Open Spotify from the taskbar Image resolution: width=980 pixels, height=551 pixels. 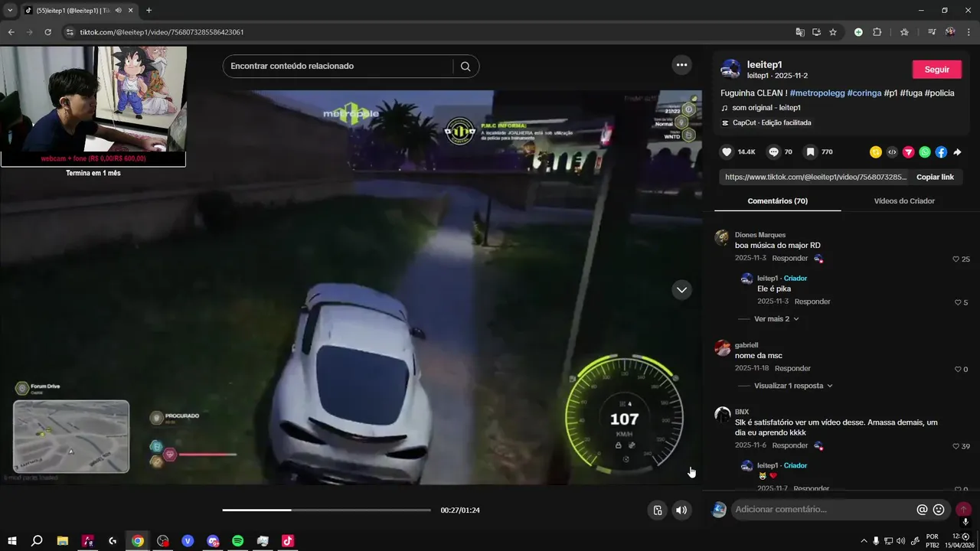(x=237, y=541)
